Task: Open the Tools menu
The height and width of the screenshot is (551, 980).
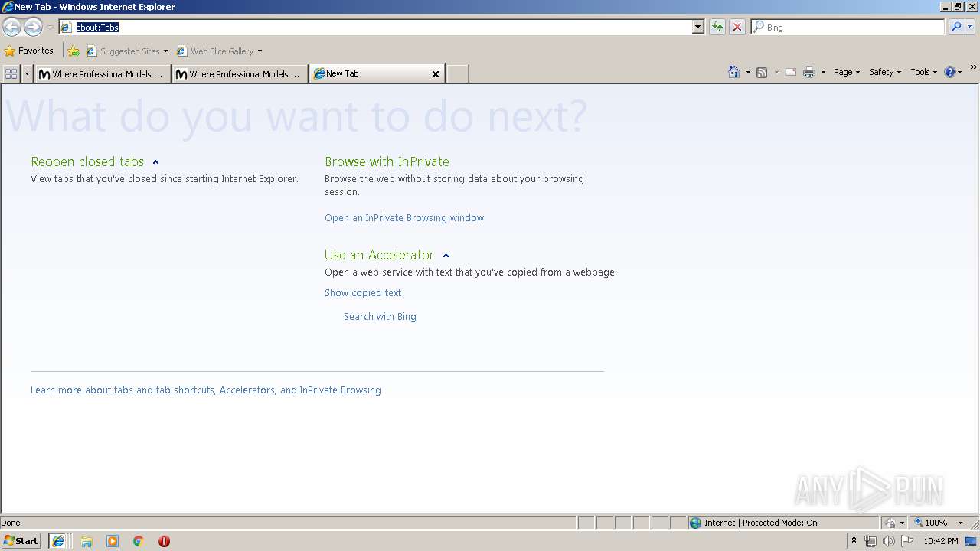Action: pyautogui.click(x=923, y=72)
